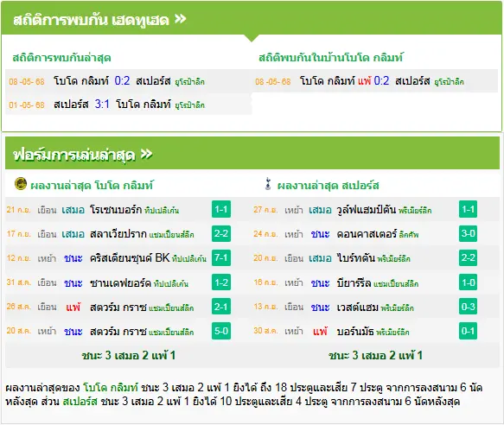Screen dimensions: 504x425
Task: Open the สถิติการพบกัน เฮดทูเฮด header
Action: [x=252, y=18]
